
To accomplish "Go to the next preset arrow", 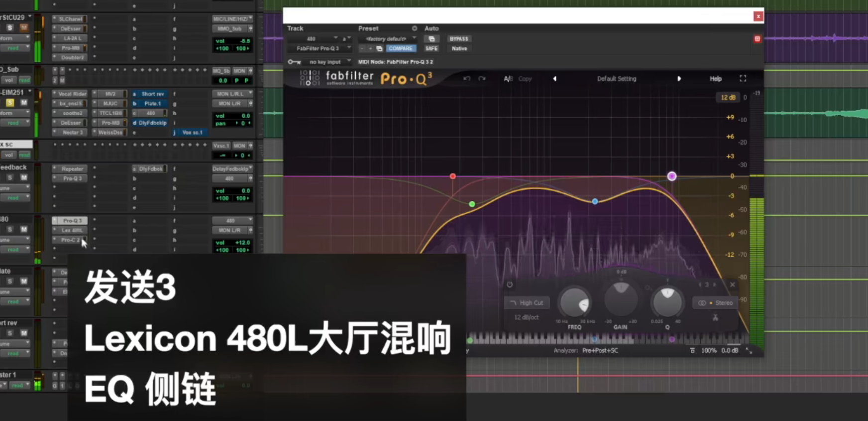I will 679,79.
